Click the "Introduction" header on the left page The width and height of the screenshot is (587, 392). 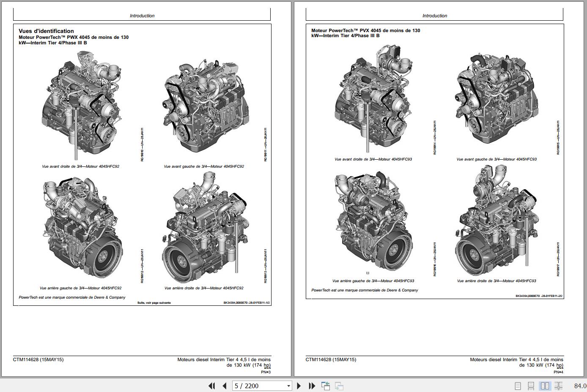142,16
